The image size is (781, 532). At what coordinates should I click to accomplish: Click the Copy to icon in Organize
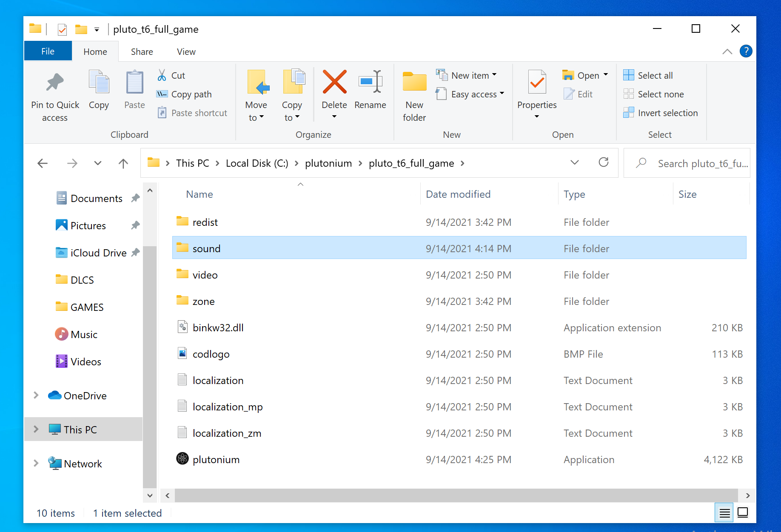click(294, 81)
